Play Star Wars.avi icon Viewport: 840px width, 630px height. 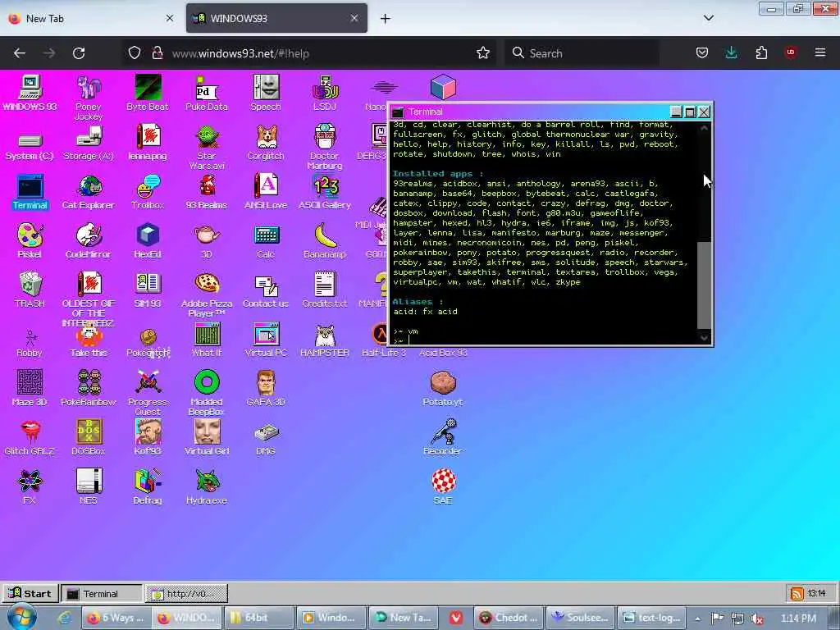206,147
